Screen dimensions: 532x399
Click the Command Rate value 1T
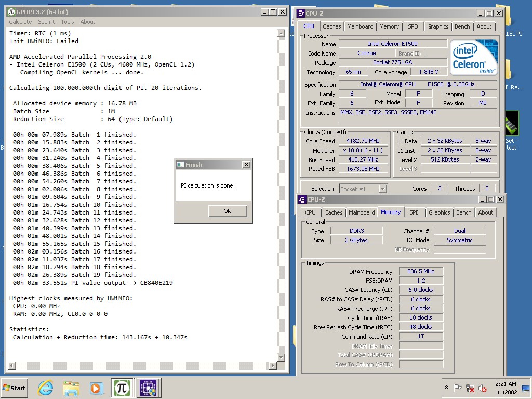click(x=421, y=336)
